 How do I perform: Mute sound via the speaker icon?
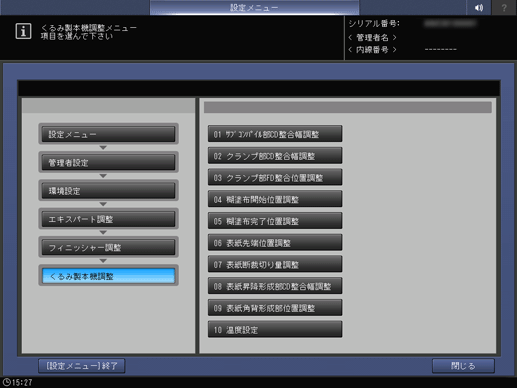click(478, 7)
